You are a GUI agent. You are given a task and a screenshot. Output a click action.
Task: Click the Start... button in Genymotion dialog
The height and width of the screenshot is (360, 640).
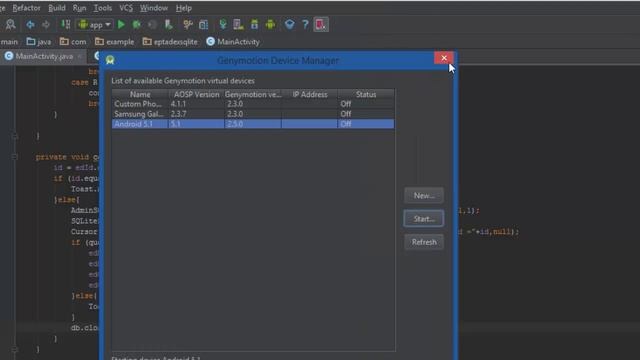click(424, 219)
